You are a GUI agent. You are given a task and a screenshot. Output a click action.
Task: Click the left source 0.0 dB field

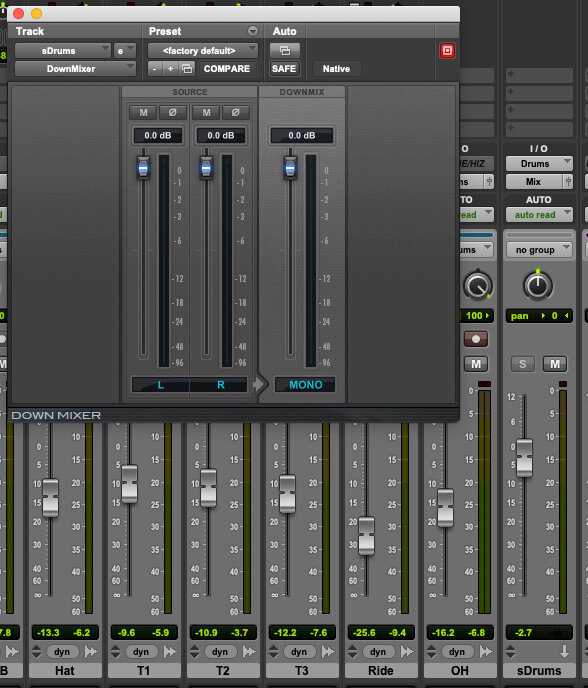click(158, 136)
